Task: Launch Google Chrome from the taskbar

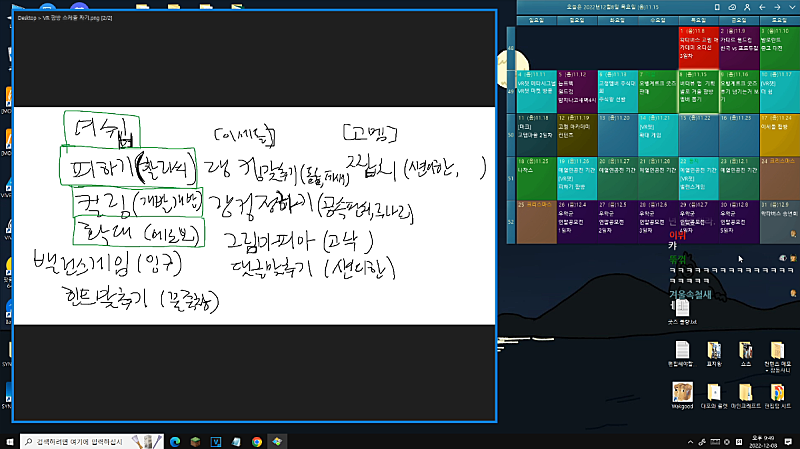Action: coord(257,441)
